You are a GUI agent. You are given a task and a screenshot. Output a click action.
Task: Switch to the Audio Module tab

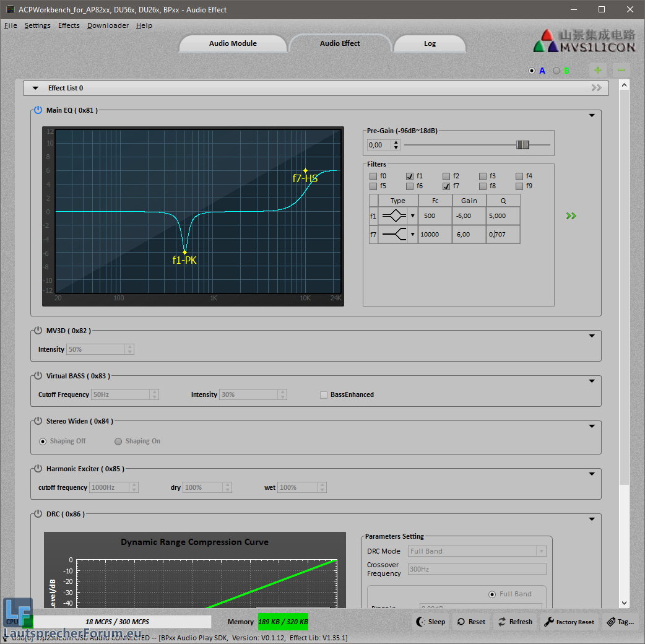tap(233, 43)
